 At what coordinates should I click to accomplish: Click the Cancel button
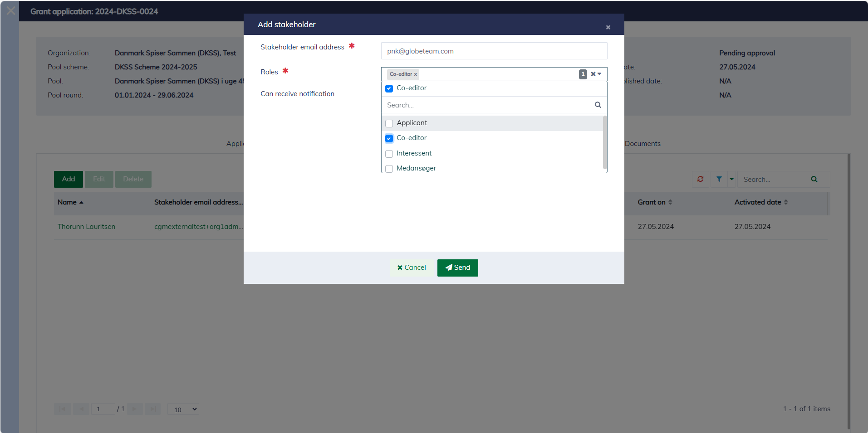pos(411,268)
